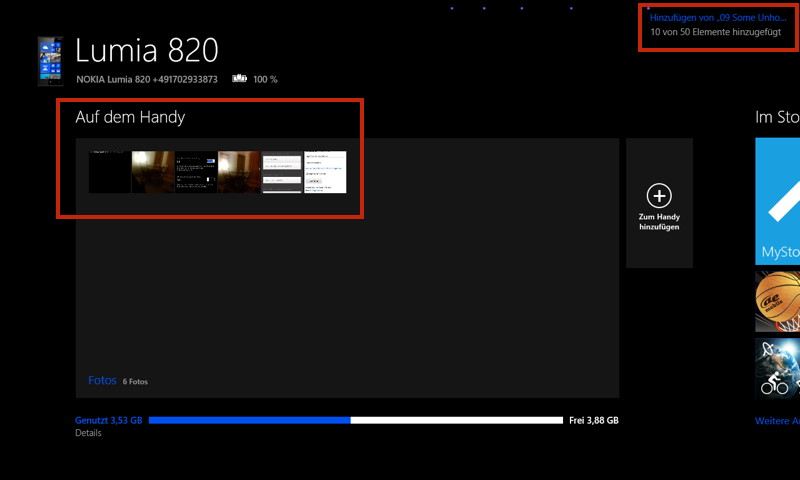Click the plus icon to add to phone
Viewport: 800px width, 480px height.
(x=659, y=195)
